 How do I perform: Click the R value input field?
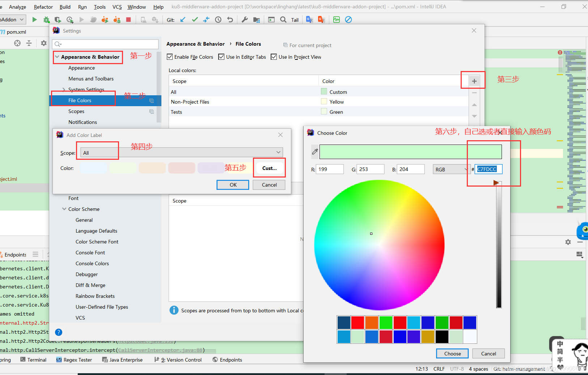[x=330, y=169]
